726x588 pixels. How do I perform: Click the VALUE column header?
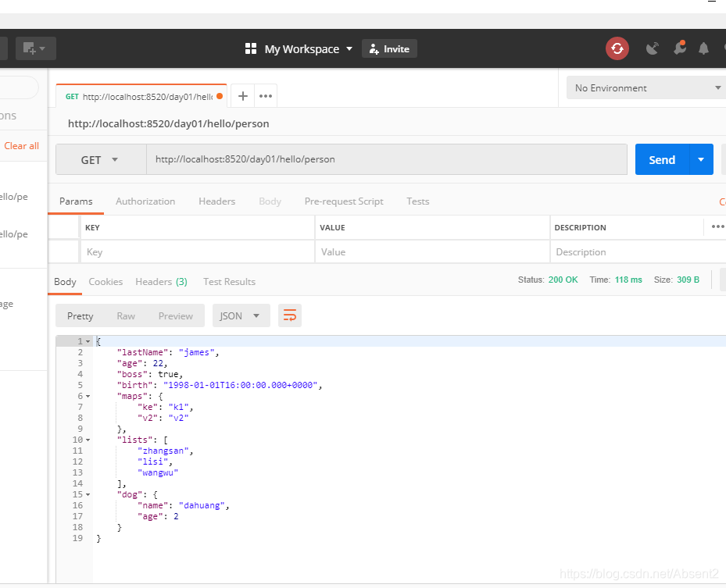coord(332,227)
